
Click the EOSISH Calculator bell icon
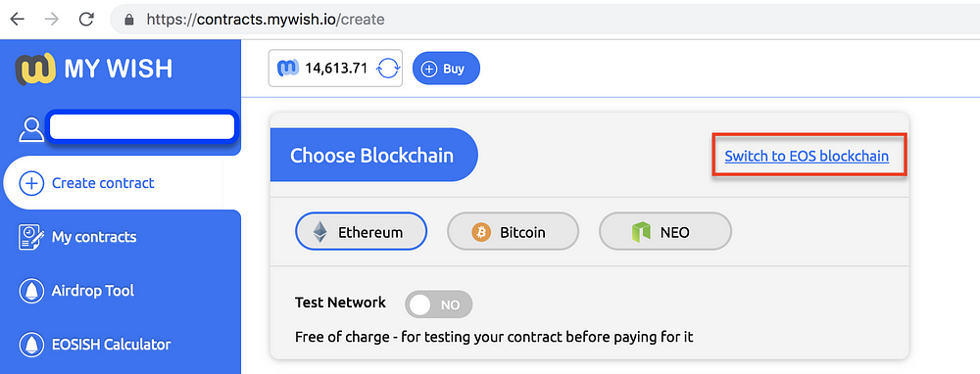click(31, 345)
